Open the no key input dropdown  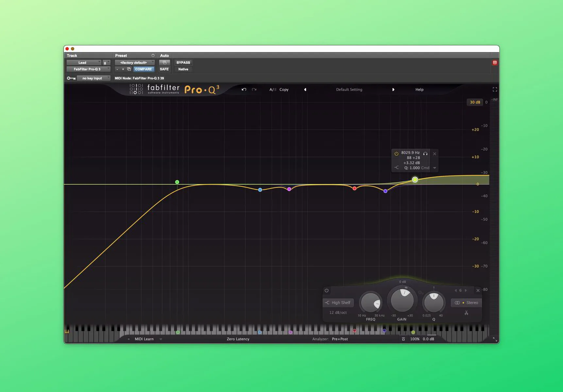click(x=94, y=78)
